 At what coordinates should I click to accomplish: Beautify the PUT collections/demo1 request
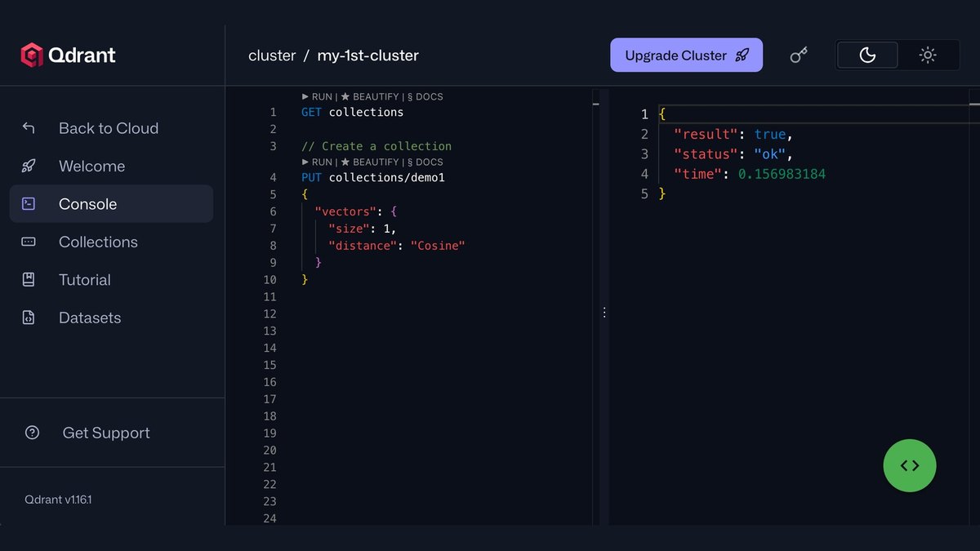click(x=370, y=162)
